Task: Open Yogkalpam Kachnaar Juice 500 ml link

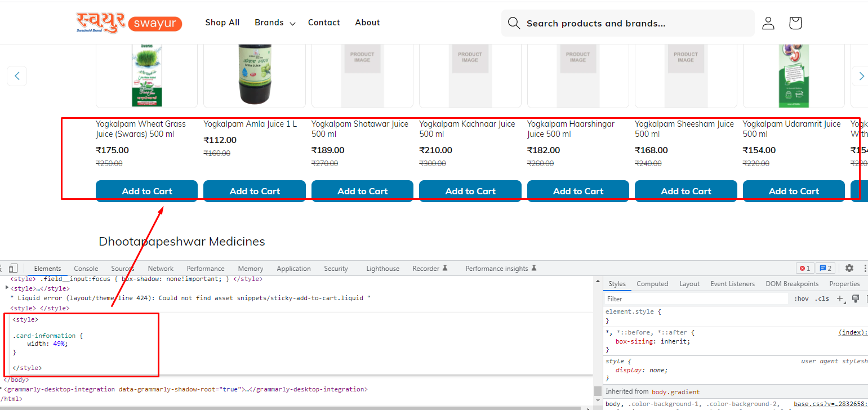Action: (468, 129)
